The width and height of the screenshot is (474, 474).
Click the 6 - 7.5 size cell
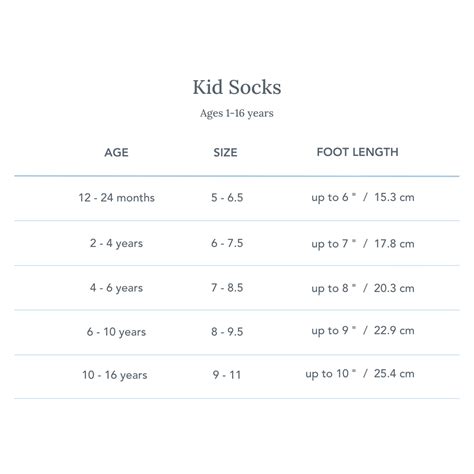(227, 243)
